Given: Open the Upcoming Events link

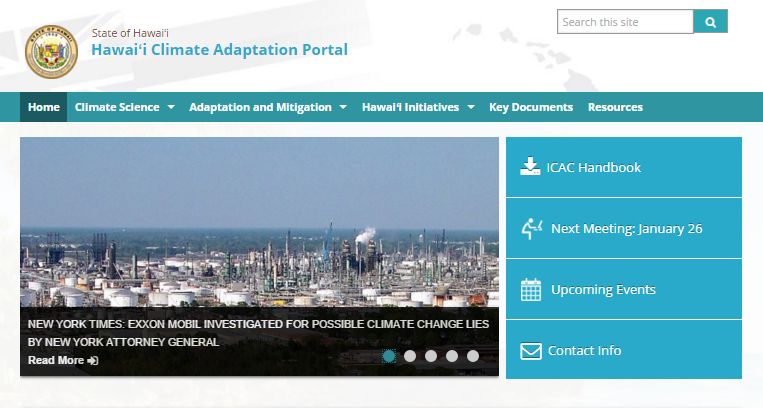Looking at the screenshot, I should pyautogui.click(x=624, y=289).
